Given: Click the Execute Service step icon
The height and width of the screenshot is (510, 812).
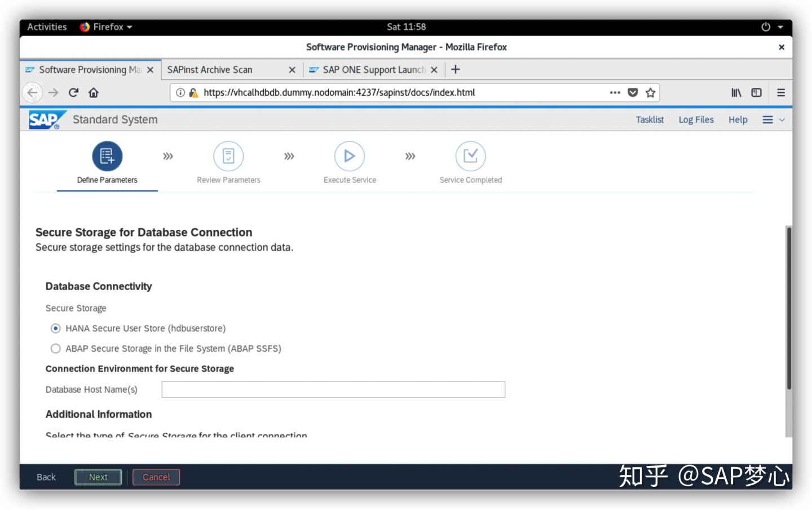Looking at the screenshot, I should [350, 156].
